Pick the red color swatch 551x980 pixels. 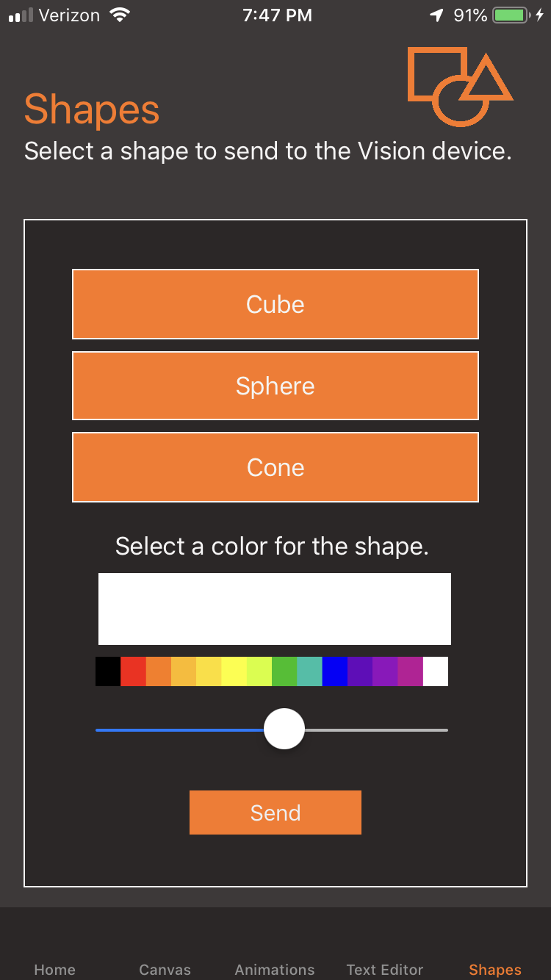(133, 671)
